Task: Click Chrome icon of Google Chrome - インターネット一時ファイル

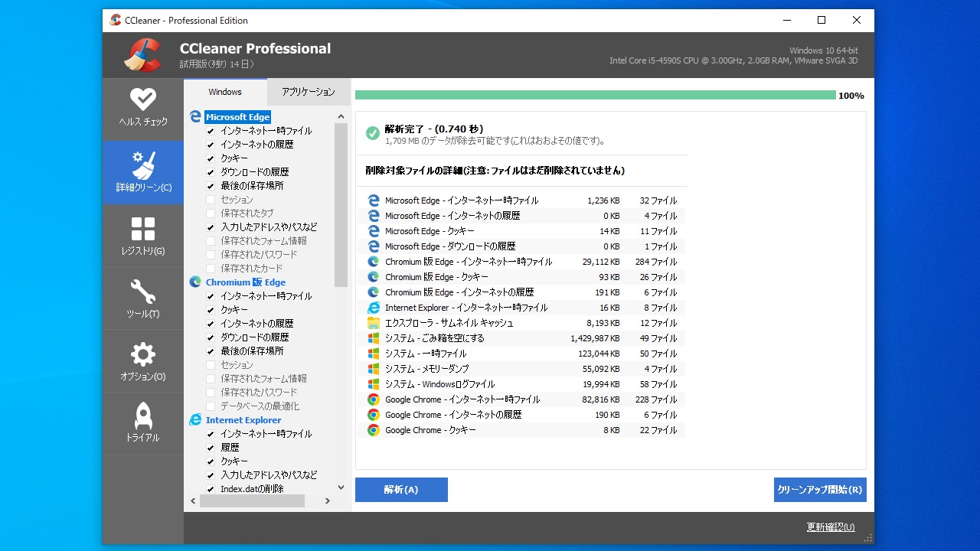Action: click(374, 399)
